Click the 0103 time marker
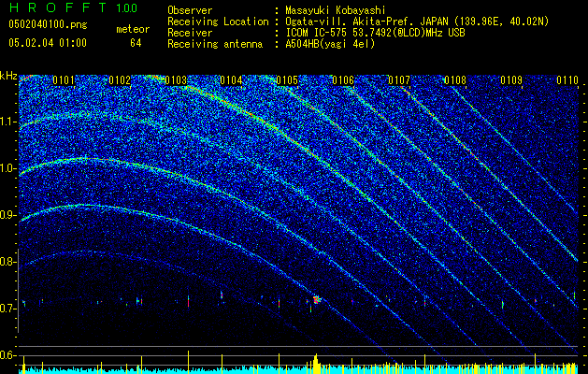The width and height of the screenshot is (588, 374). (x=176, y=80)
